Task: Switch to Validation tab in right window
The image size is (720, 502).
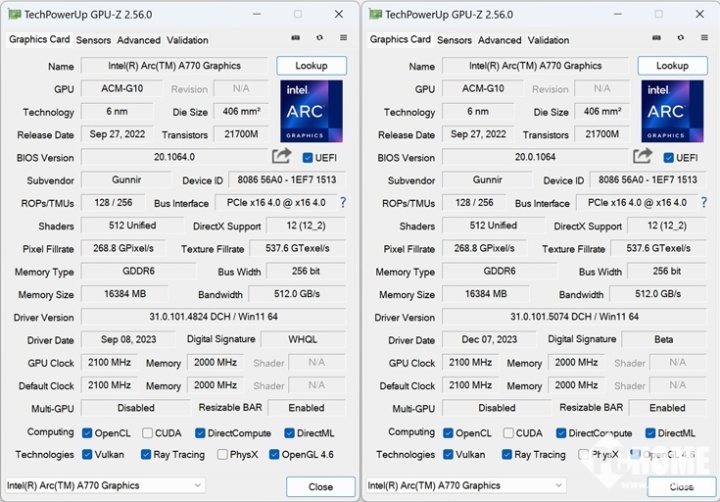Action: click(548, 40)
